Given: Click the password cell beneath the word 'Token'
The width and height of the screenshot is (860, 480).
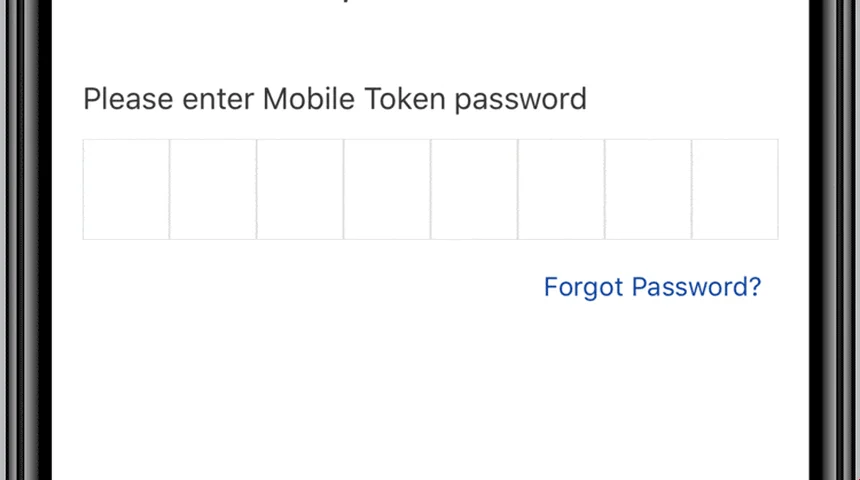Looking at the screenshot, I should click(x=387, y=189).
